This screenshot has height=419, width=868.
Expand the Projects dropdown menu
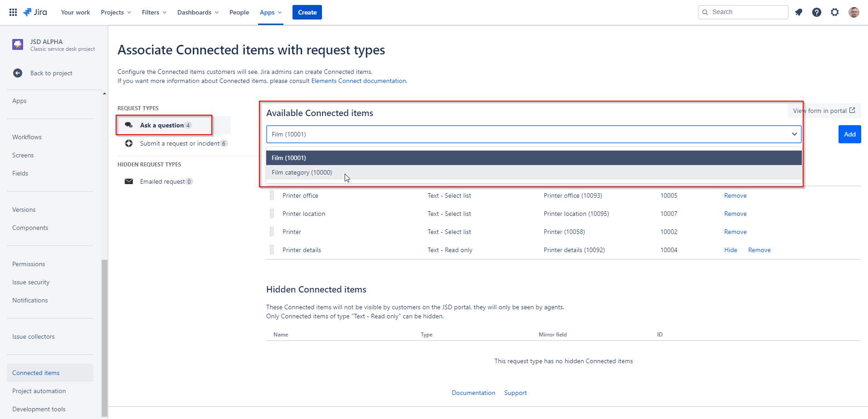click(116, 12)
